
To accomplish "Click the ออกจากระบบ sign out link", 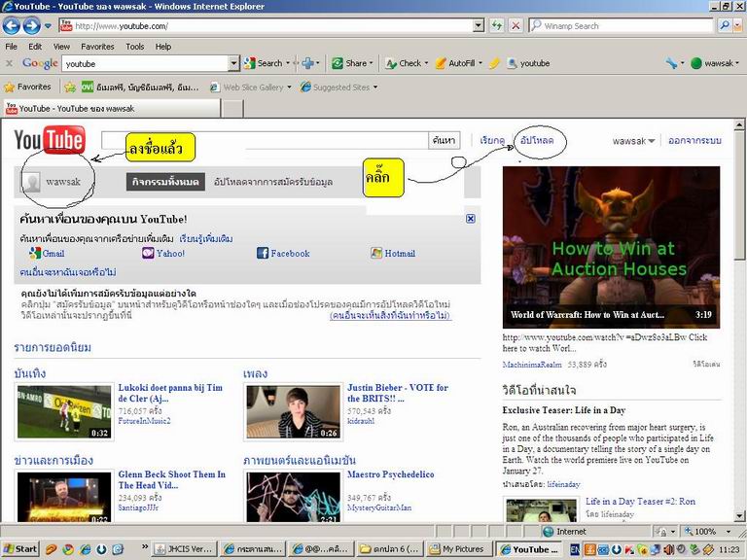I will (x=694, y=140).
